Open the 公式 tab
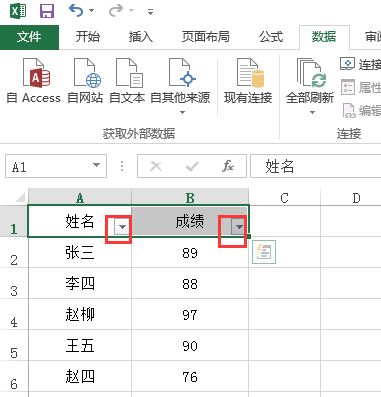The width and height of the screenshot is (381, 397). (x=271, y=37)
